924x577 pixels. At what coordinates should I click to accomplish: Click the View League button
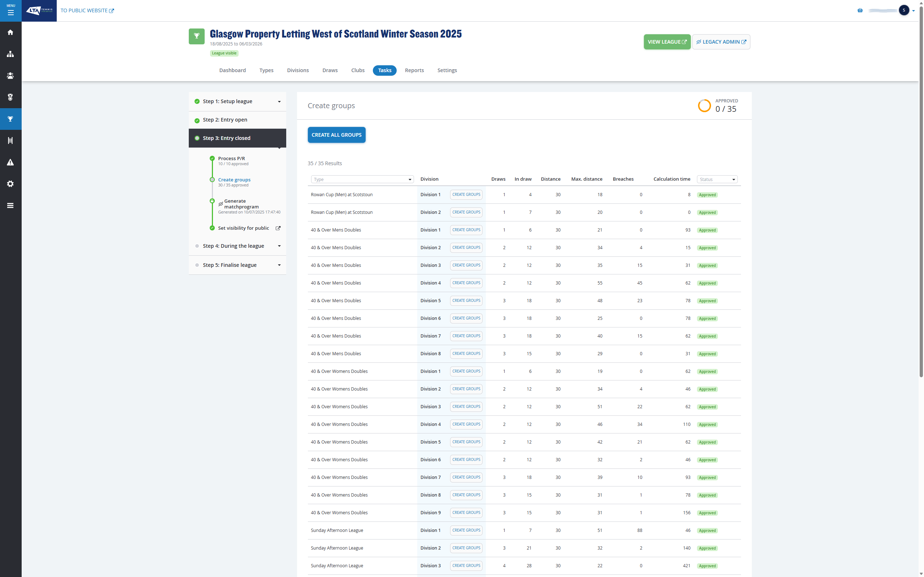(667, 42)
